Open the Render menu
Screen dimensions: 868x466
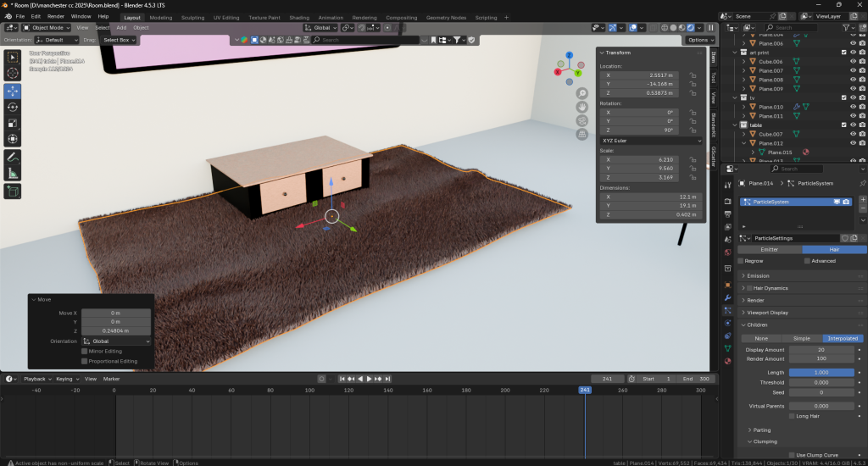(x=56, y=16)
